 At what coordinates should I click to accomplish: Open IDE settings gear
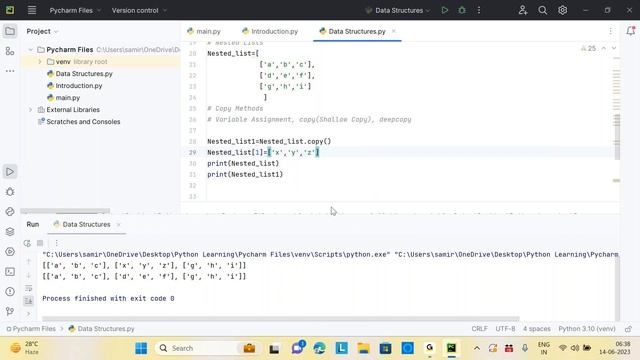tap(562, 10)
